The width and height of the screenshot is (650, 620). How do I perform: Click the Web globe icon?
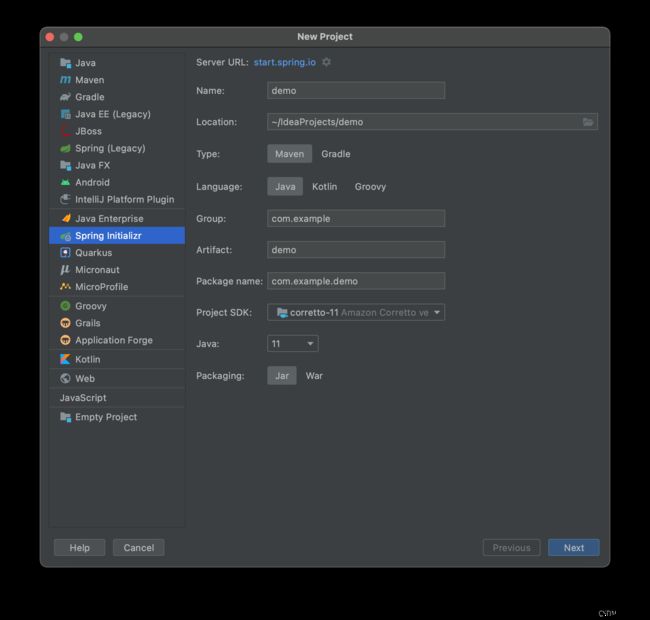65,378
